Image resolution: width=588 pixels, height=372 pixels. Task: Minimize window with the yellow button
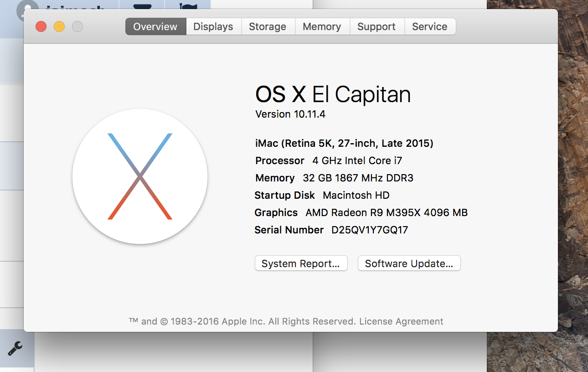tap(59, 26)
